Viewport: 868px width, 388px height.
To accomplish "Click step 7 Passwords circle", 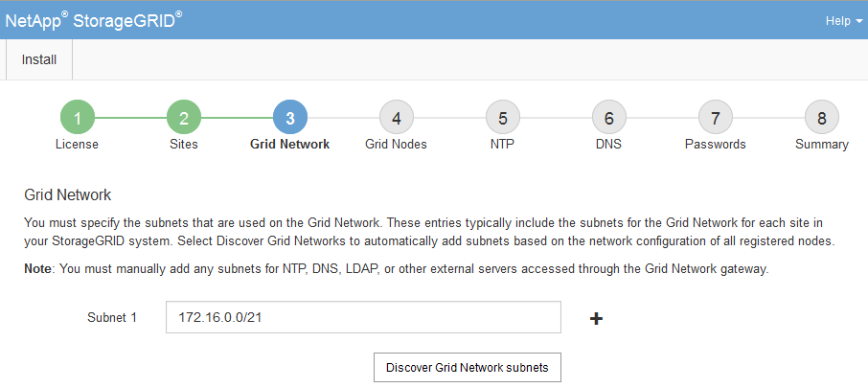I will point(715,118).
